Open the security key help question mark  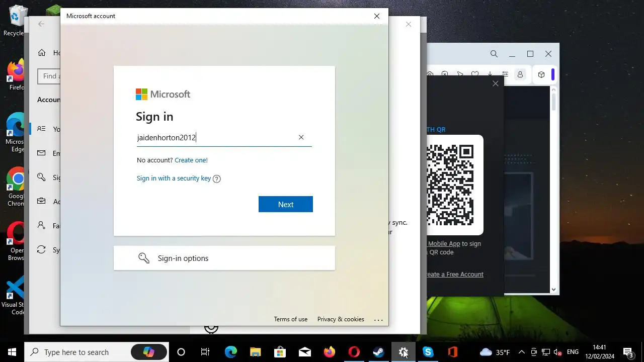[x=217, y=178]
